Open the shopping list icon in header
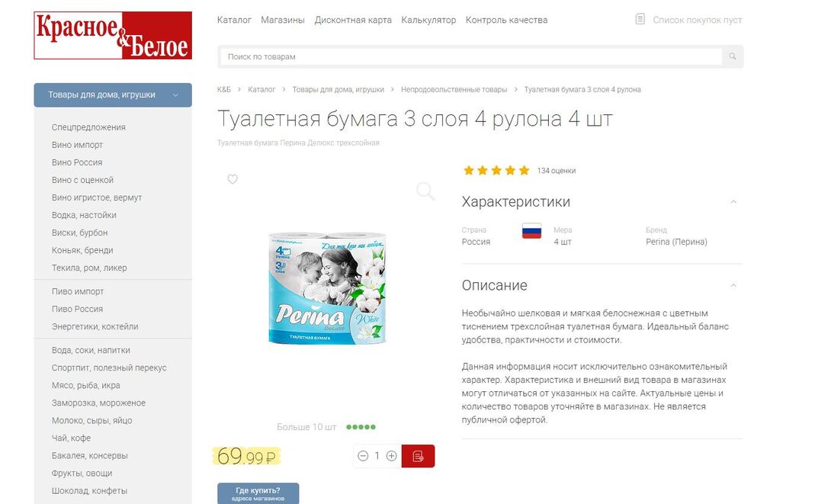831x504 pixels. (640, 20)
